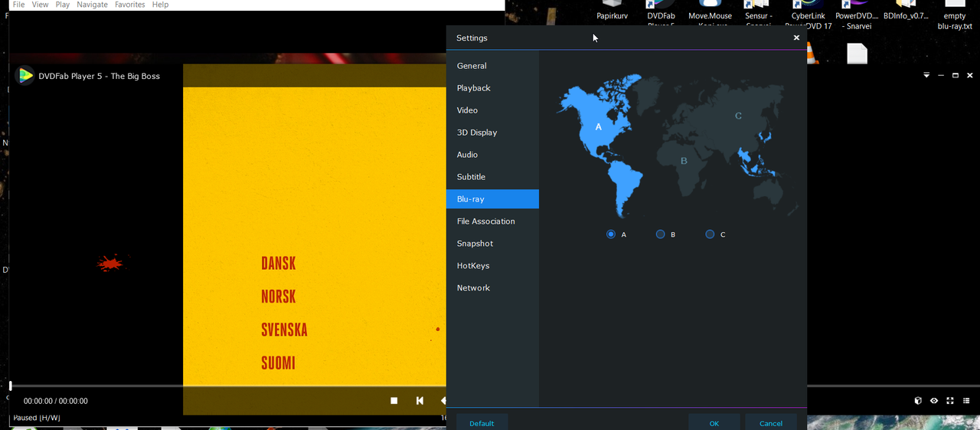
Task: Open the Playback settings category
Action: coord(492,88)
